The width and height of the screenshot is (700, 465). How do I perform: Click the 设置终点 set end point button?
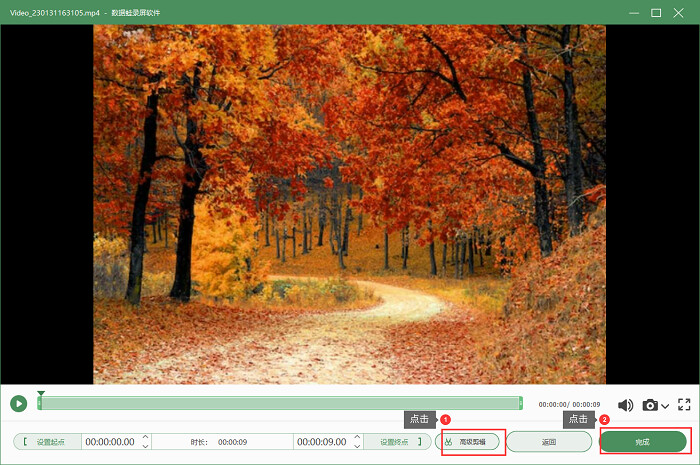[397, 442]
